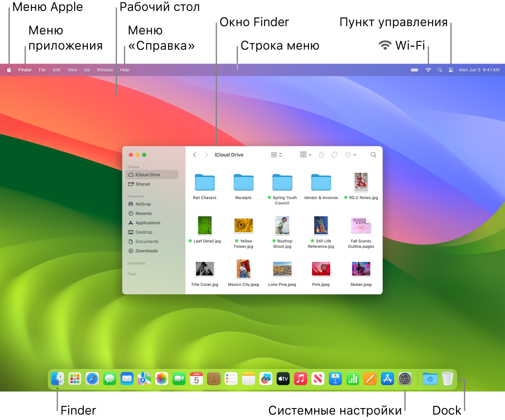
Task: Start FaceTime from the Dock
Action: pyautogui.click(x=179, y=379)
